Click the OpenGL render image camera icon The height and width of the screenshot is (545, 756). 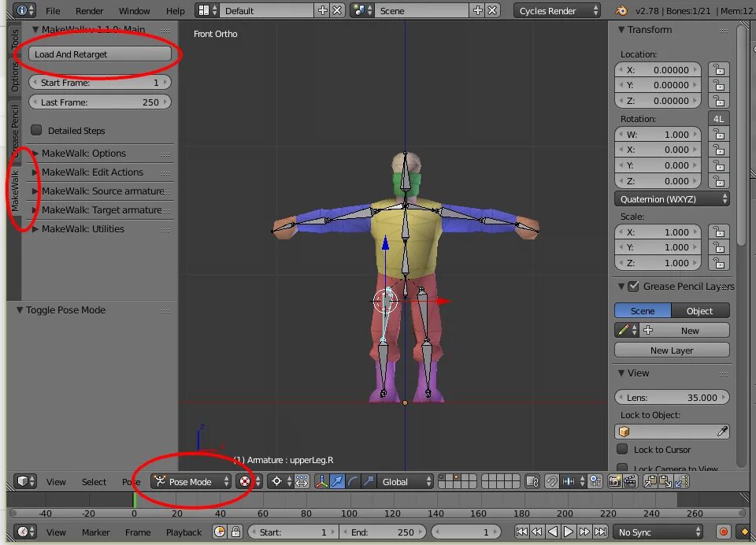pos(615,481)
